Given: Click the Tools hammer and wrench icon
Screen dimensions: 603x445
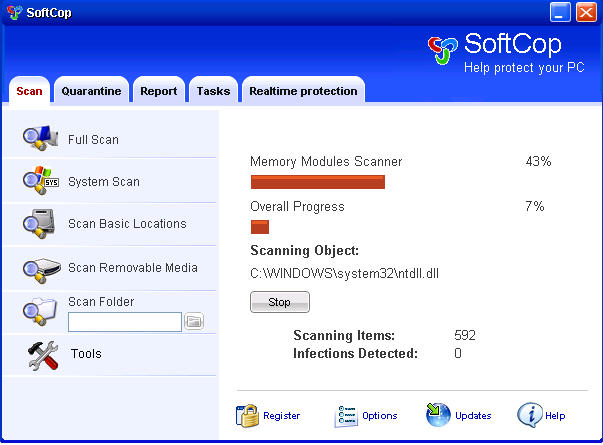Looking at the screenshot, I should [x=43, y=356].
